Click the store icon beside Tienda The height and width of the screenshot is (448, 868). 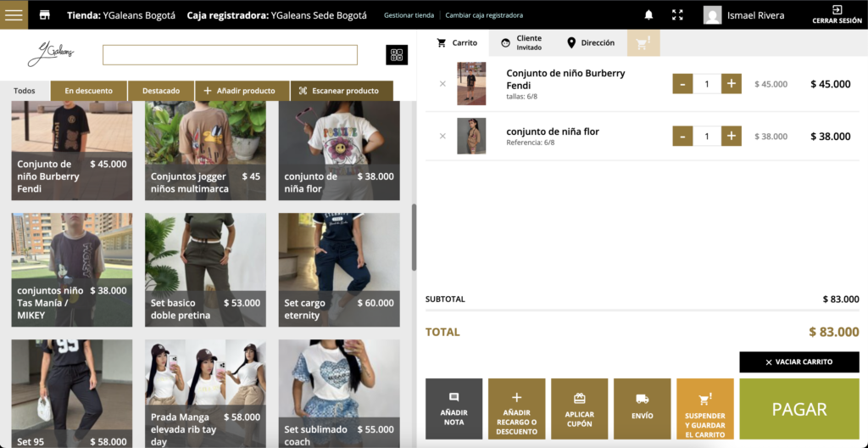click(45, 15)
